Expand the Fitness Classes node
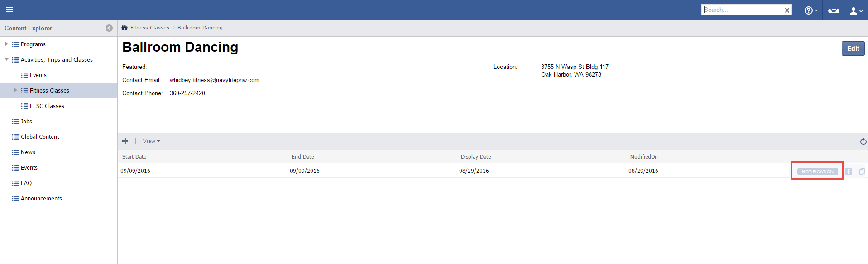Image resolution: width=868 pixels, height=264 pixels. 15,90
